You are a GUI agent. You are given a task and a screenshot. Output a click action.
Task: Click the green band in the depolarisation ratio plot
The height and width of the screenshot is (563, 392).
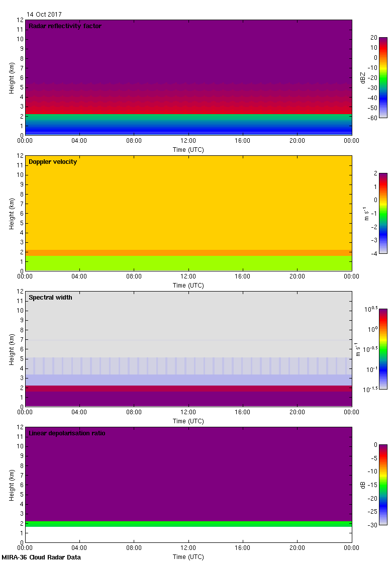(x=188, y=524)
